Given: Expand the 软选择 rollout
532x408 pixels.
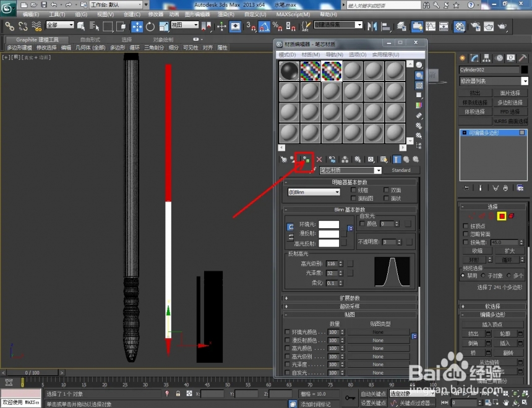Looking at the screenshot, I should [492, 306].
